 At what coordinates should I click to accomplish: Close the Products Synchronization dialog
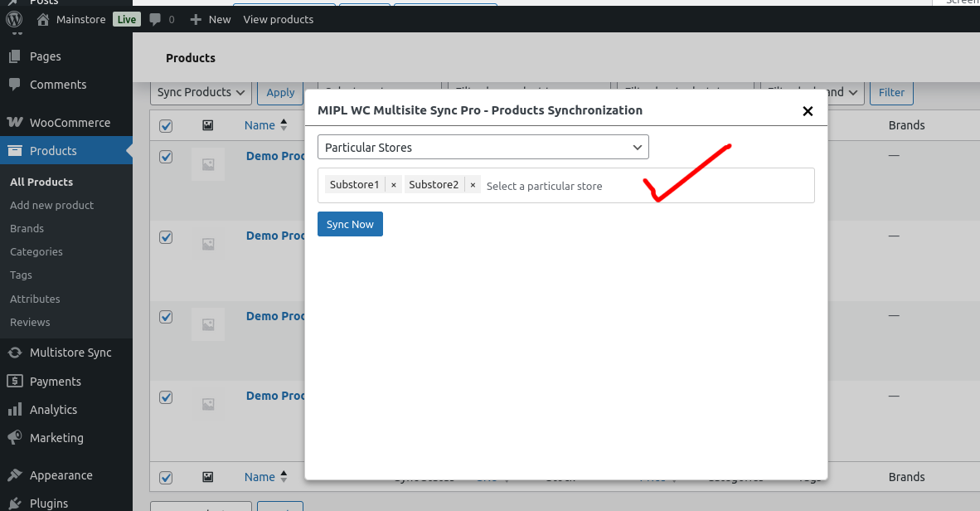tap(808, 110)
